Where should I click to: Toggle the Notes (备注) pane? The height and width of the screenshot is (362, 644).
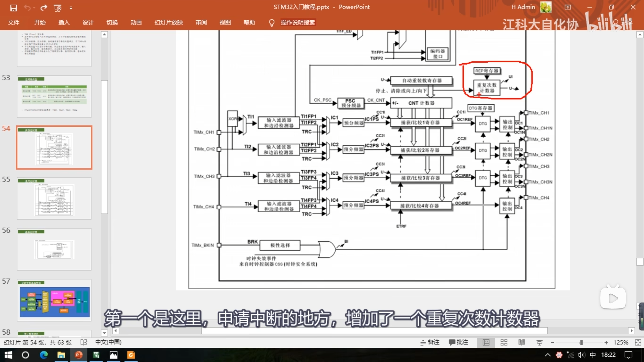coord(430,342)
